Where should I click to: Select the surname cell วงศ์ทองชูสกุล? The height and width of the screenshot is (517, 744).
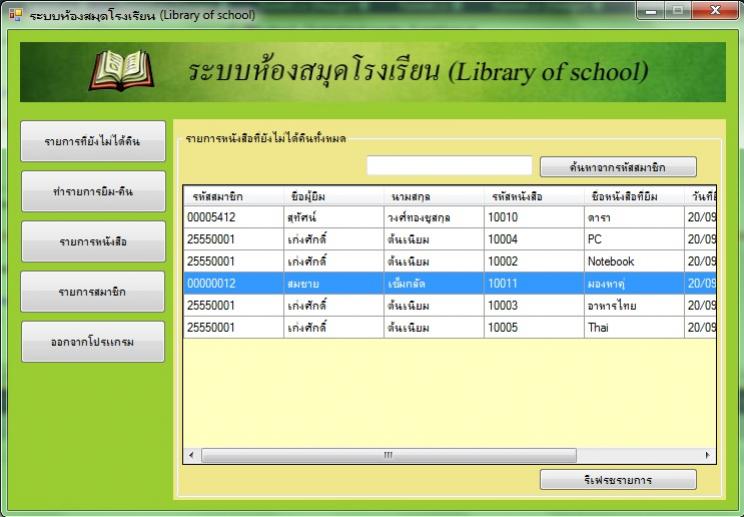click(434, 217)
